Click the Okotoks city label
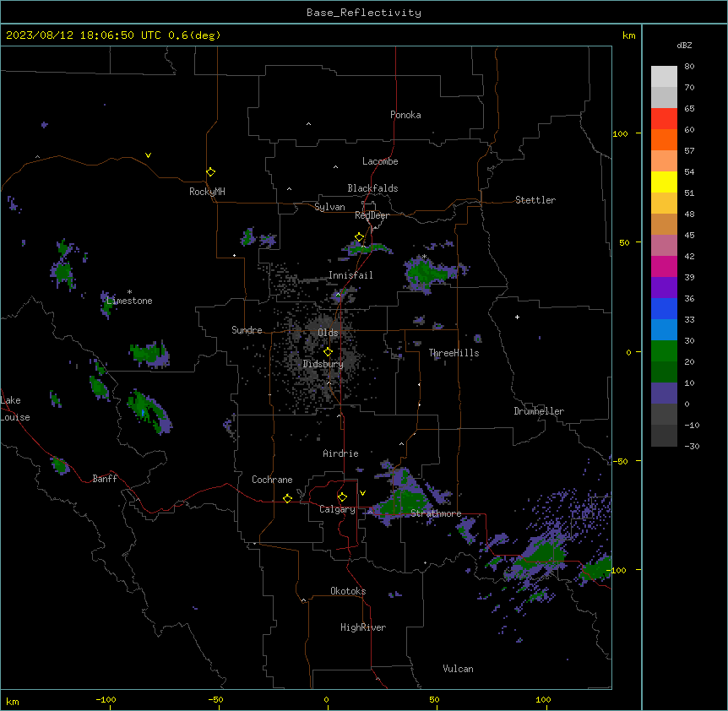Viewport: 728px width, 711px height. click(348, 591)
